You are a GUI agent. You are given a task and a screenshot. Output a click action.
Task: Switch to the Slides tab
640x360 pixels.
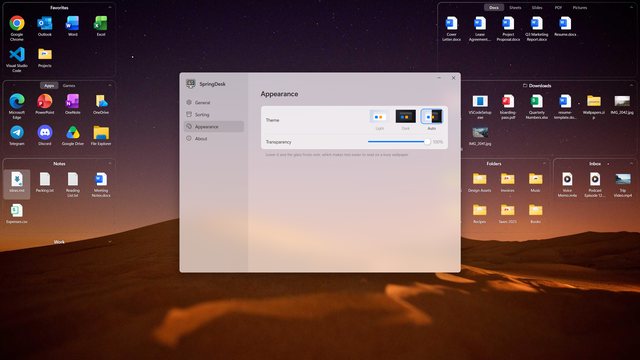tap(537, 8)
